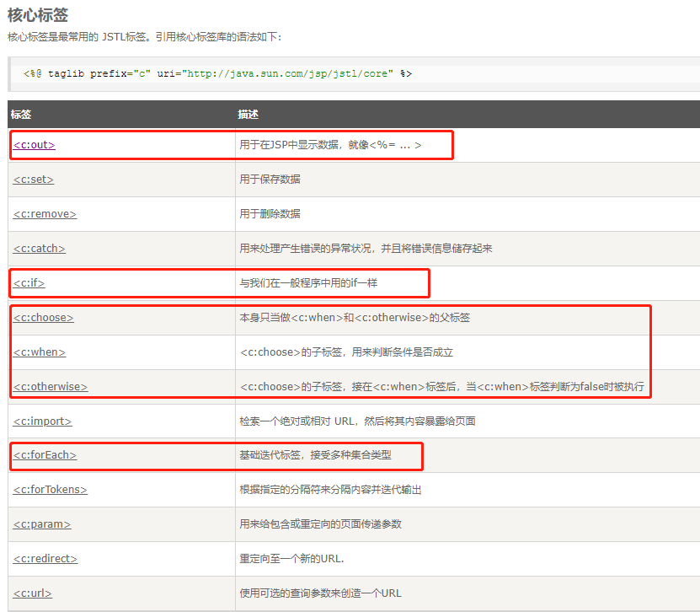The height and width of the screenshot is (612, 700).
Task: Click description 用来给包含或重定向的页面传递参数
Action: (321, 524)
